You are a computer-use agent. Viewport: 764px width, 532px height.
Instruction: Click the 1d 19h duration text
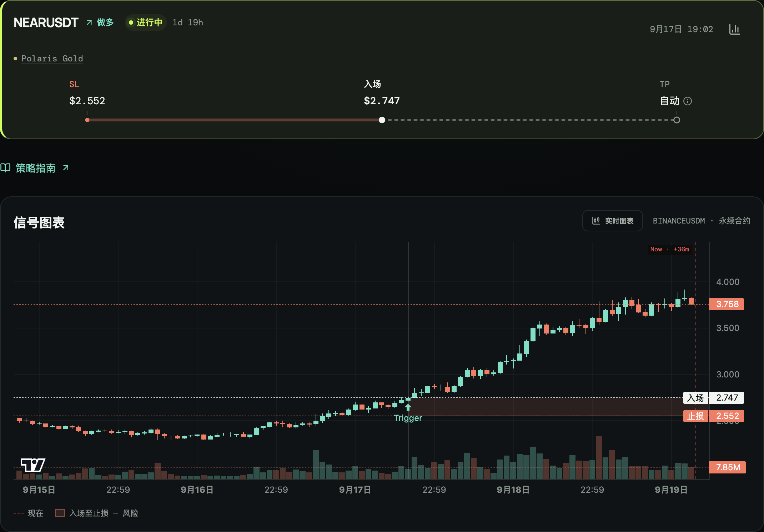pos(187,22)
